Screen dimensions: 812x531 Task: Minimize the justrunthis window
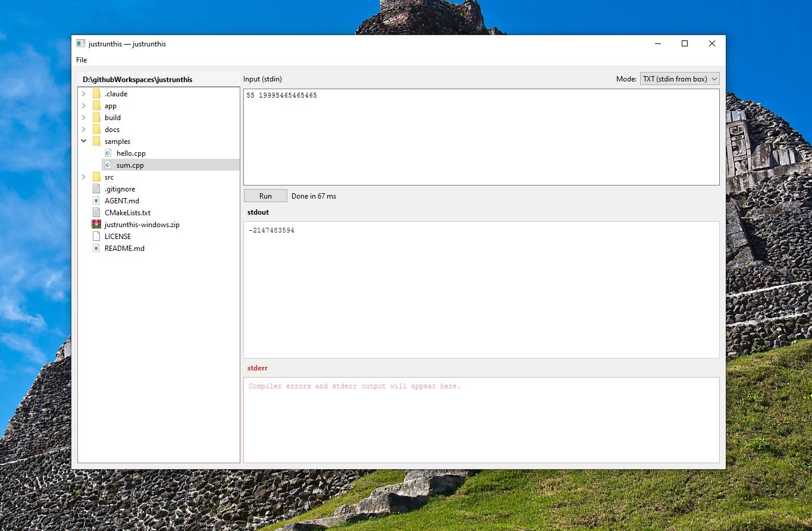[658, 43]
